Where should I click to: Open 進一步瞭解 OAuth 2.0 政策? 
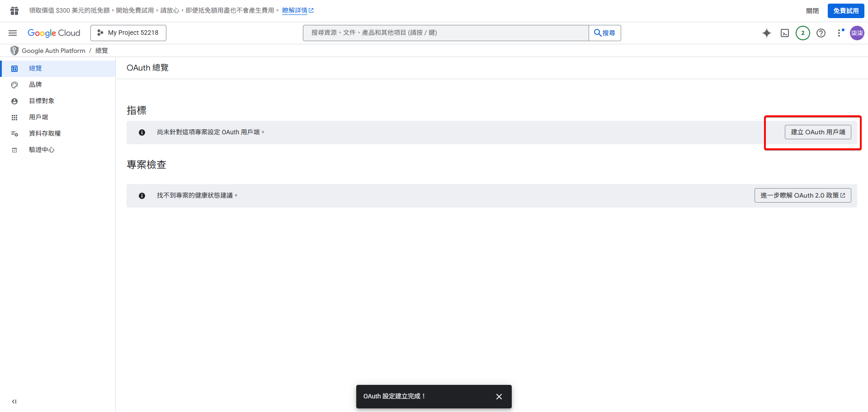click(x=802, y=195)
